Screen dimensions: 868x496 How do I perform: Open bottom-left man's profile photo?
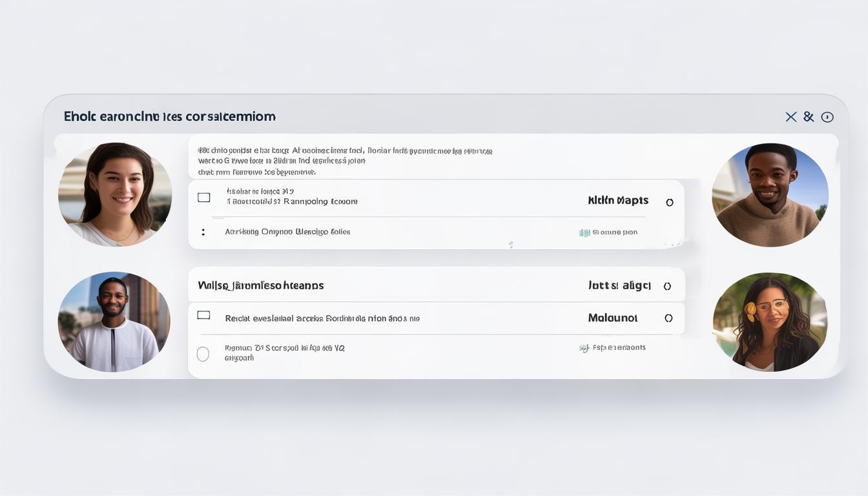pos(114,321)
